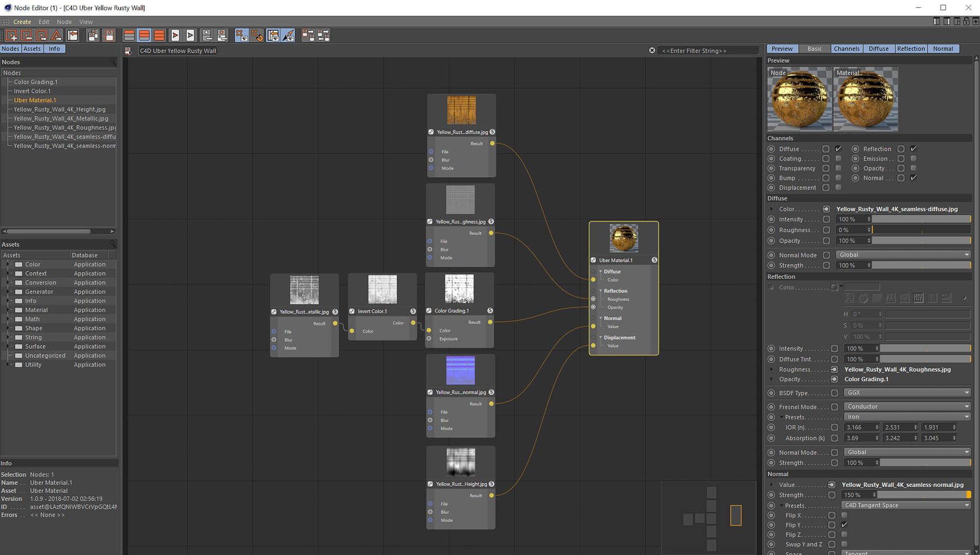Click the search icon in Nodes panel header
This screenshot has height=555, width=980.
click(x=113, y=62)
